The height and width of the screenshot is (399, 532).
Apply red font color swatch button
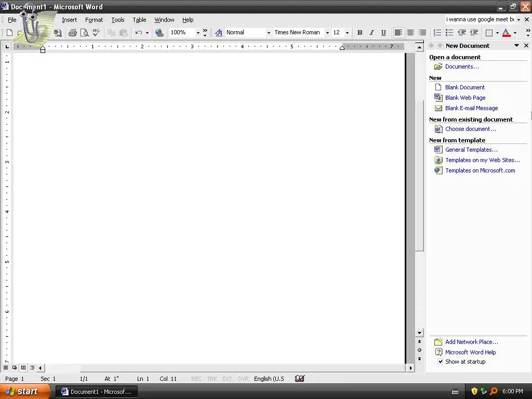506,33
